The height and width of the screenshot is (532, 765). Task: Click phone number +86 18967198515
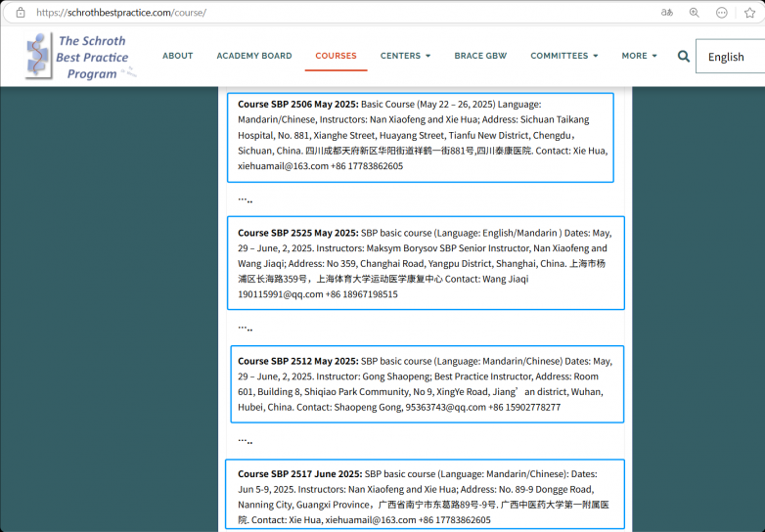[362, 294]
